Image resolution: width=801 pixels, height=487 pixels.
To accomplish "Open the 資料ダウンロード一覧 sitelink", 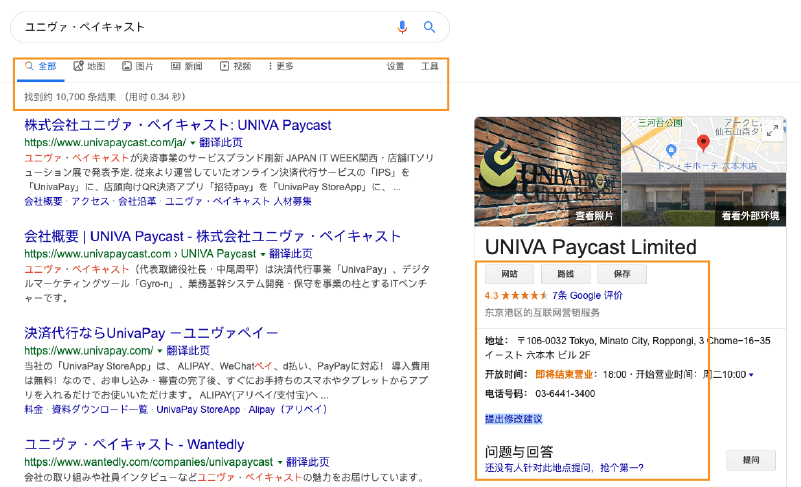I will click(100, 409).
